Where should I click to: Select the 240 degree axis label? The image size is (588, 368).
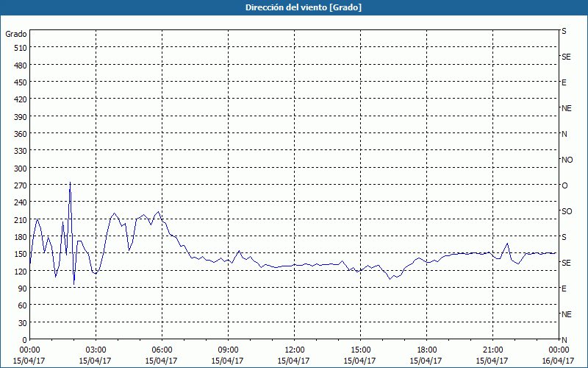coord(21,203)
